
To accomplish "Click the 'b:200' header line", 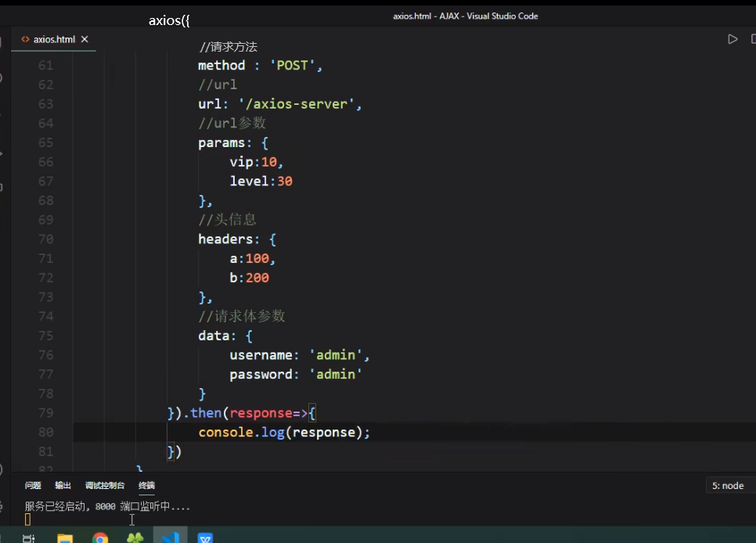I will click(250, 278).
